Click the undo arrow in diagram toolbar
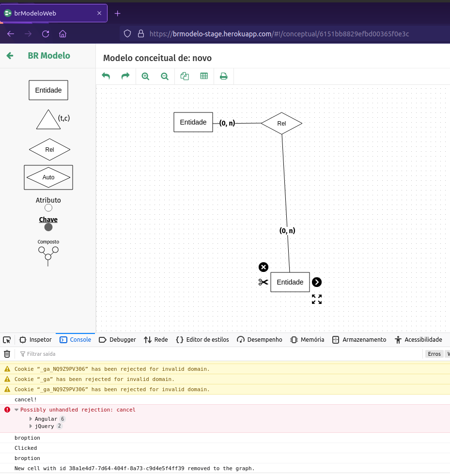This screenshot has height=476, width=450. (x=106, y=76)
